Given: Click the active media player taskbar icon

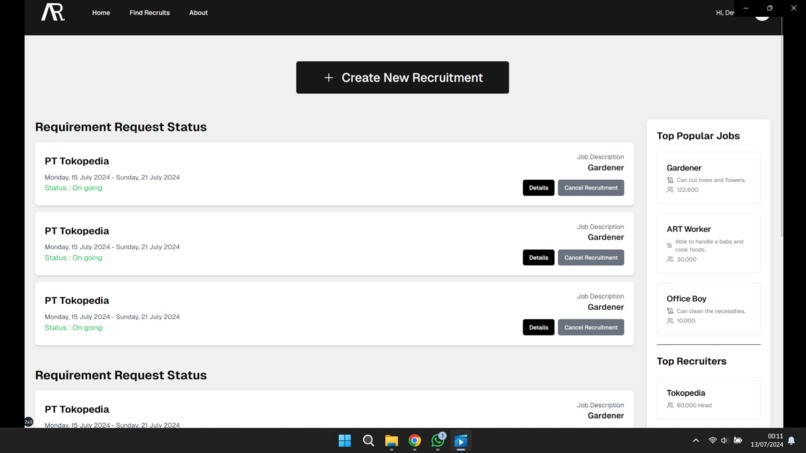Looking at the screenshot, I should (x=461, y=441).
